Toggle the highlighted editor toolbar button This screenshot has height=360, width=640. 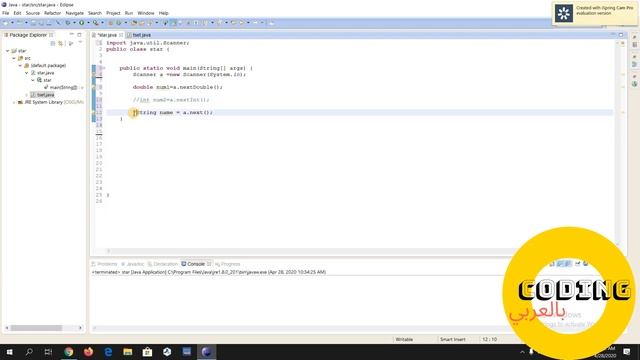(x=173, y=23)
